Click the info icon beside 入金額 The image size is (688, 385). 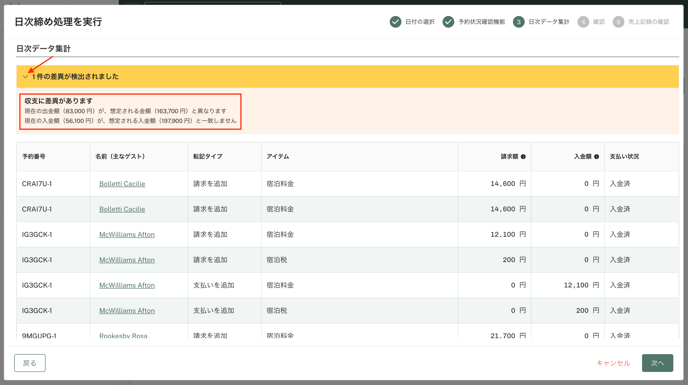[596, 157]
